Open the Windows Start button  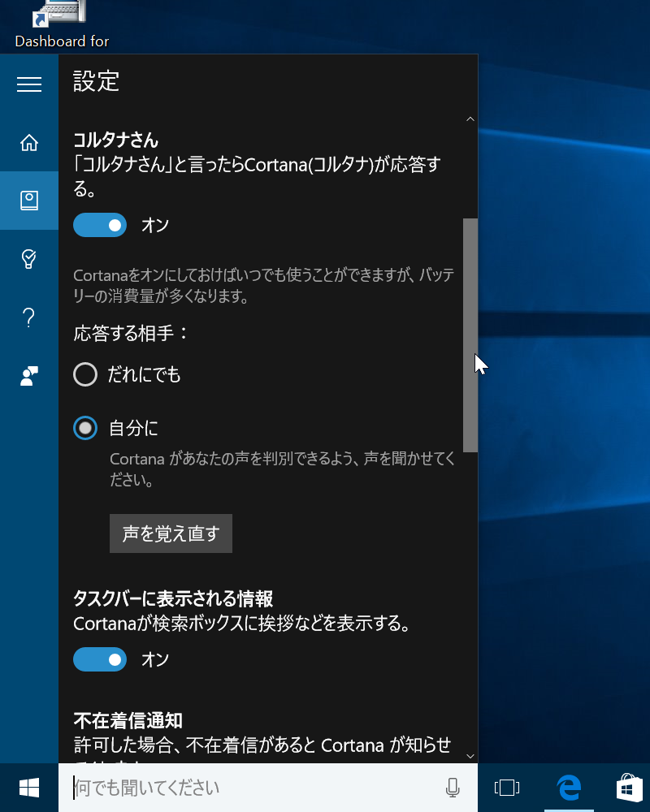(x=29, y=788)
